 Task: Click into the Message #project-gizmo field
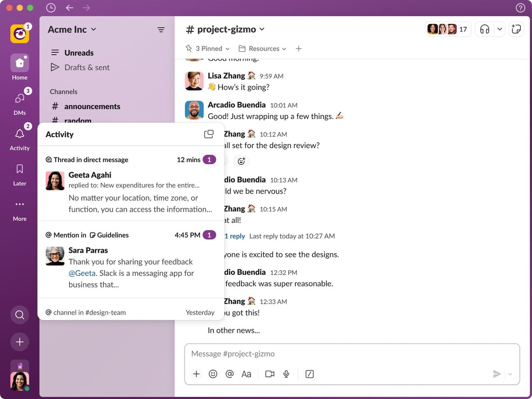tap(352, 354)
